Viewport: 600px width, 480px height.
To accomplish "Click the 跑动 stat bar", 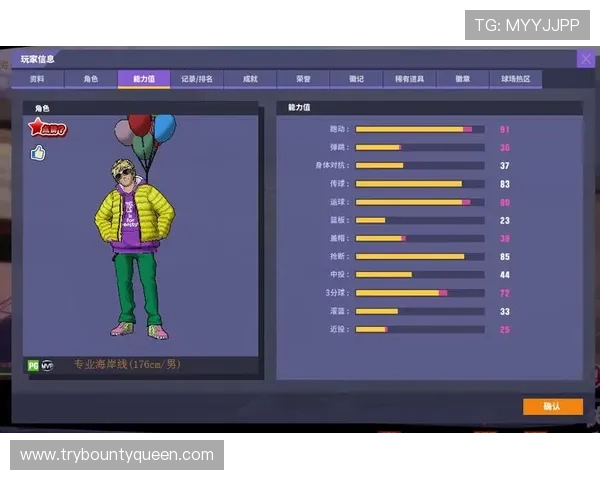I will click(x=420, y=129).
